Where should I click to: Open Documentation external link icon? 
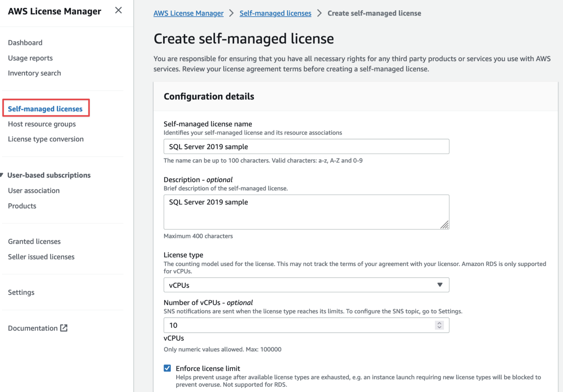(x=64, y=328)
